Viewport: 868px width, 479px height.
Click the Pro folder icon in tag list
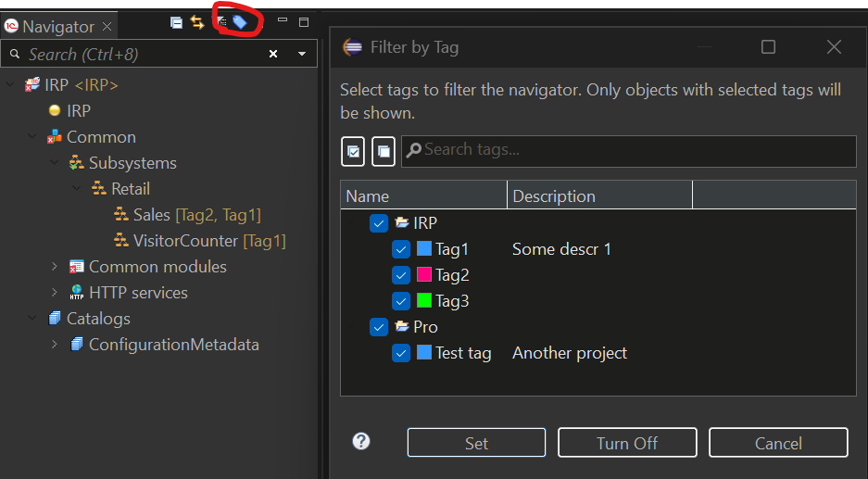(x=402, y=327)
